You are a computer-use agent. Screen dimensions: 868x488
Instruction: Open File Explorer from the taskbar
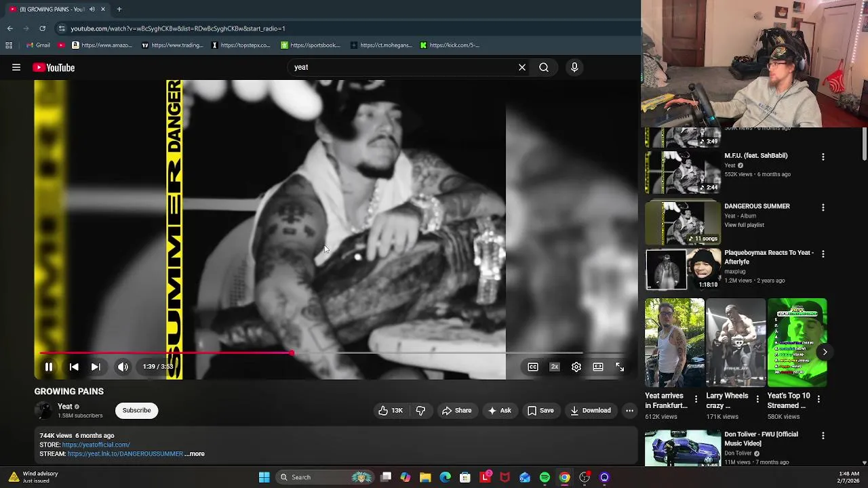pyautogui.click(x=425, y=477)
